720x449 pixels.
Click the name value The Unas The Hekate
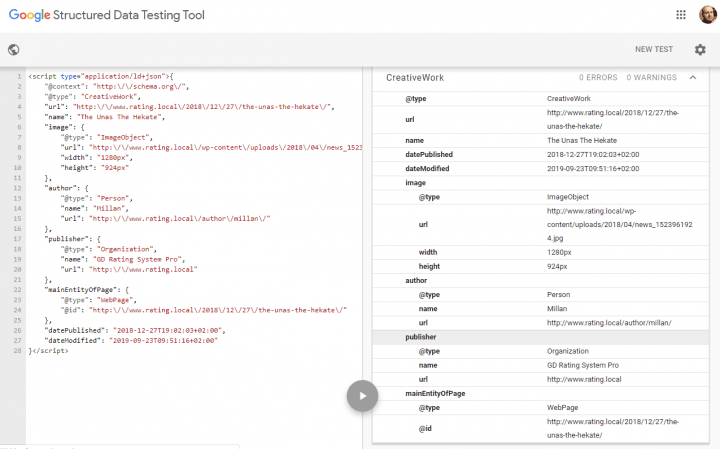582,140
